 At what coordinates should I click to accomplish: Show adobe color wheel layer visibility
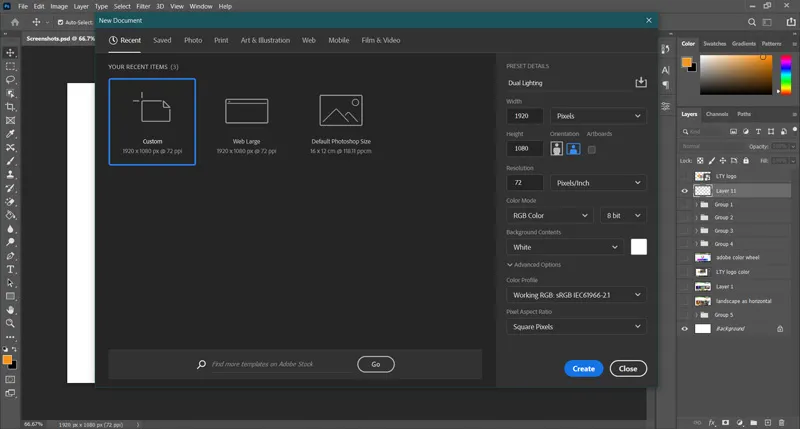tap(685, 257)
